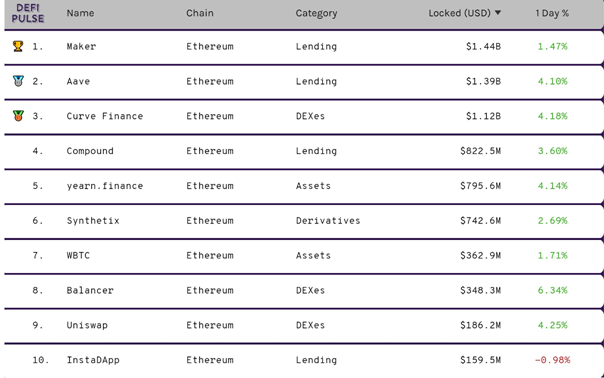Click the silver medal icon beside Aave

point(18,81)
